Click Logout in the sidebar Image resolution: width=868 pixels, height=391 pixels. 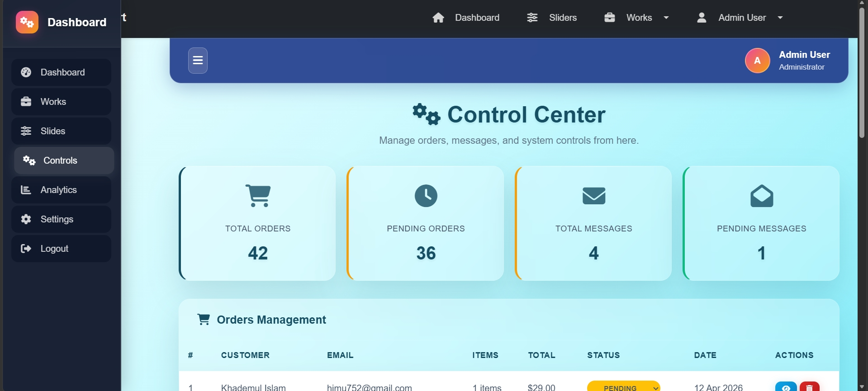[61, 249]
